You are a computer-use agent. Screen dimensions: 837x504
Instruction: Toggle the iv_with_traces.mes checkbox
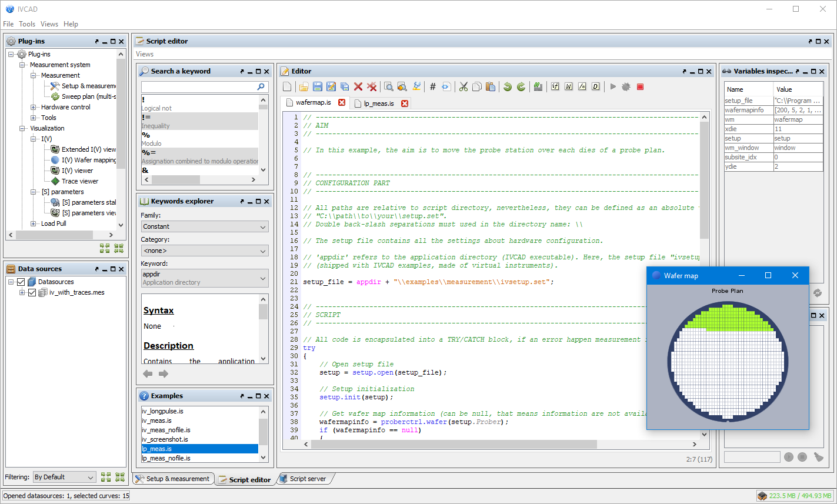click(32, 292)
